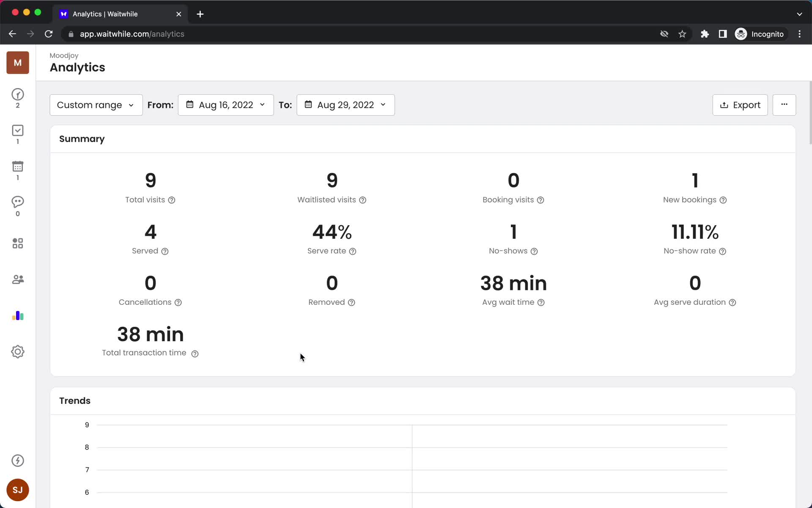Toggle browser extensions puzzle icon
812x508 pixels.
[704, 34]
